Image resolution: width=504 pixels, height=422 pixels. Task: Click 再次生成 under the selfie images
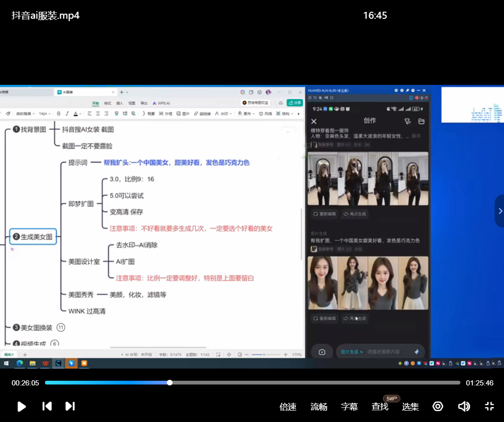point(355,214)
